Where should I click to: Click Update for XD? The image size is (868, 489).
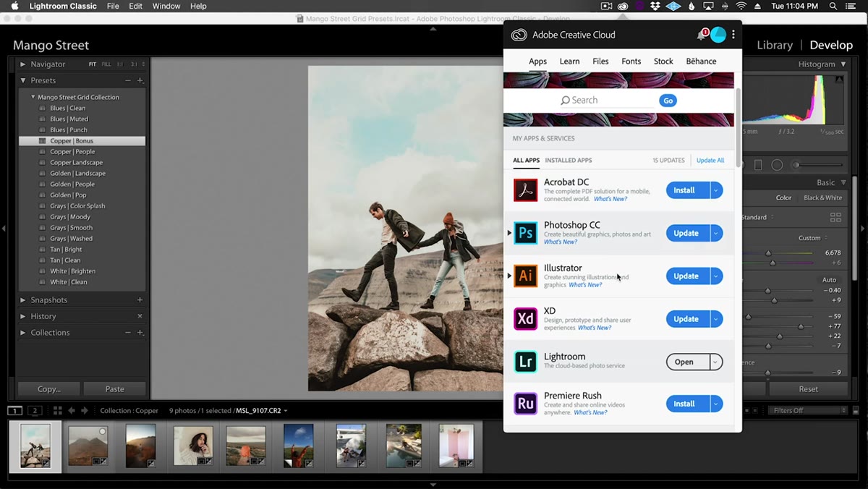point(686,318)
